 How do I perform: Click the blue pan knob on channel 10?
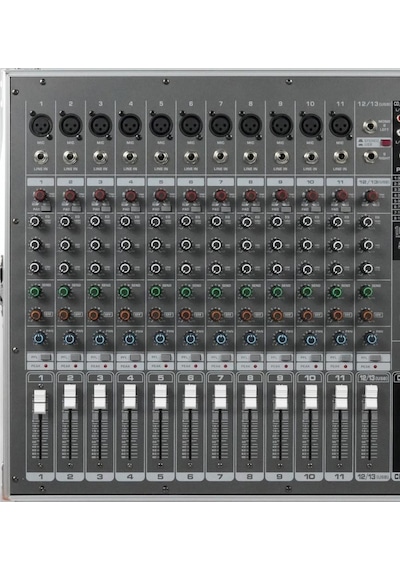310,339
